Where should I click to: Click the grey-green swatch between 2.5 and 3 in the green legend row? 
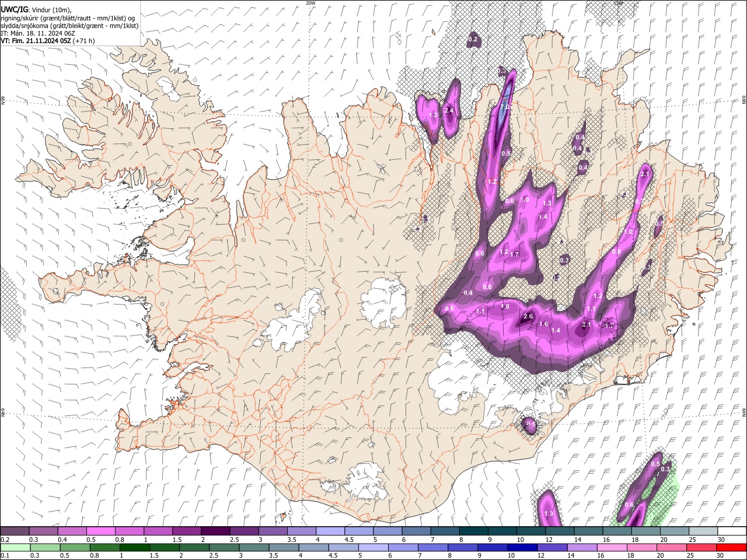click(x=224, y=547)
